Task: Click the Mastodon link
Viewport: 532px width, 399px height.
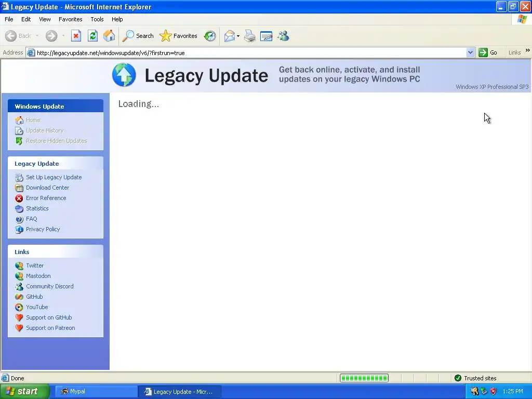Action: pyautogui.click(x=38, y=276)
